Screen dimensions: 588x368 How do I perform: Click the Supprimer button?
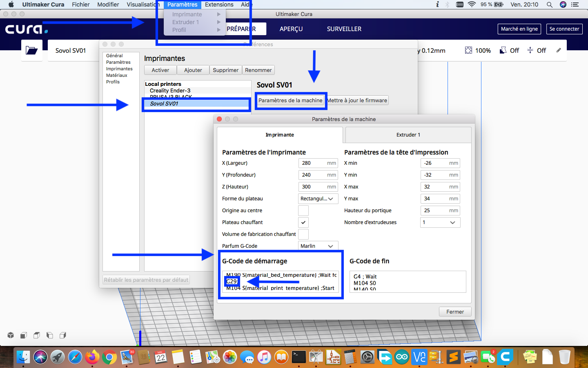[226, 70]
